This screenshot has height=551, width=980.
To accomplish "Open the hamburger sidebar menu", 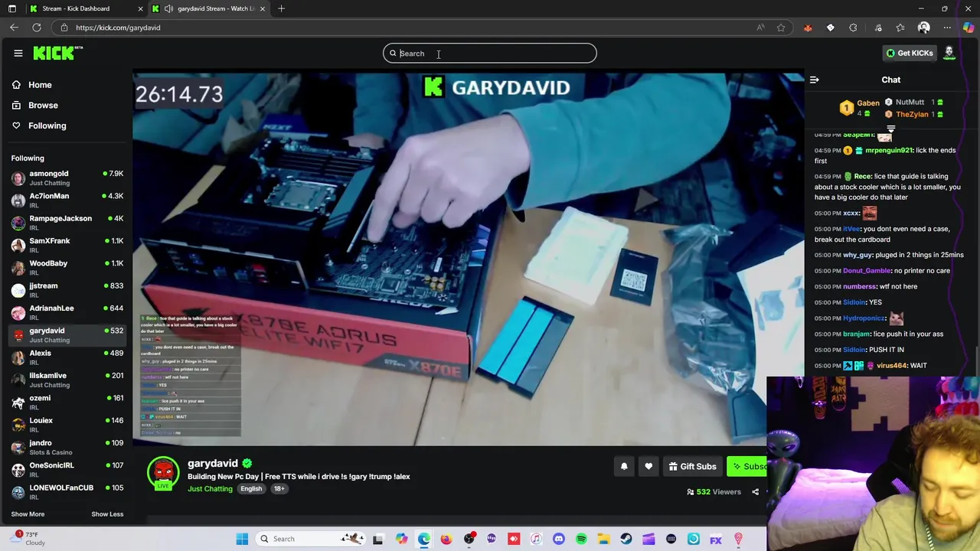I will coord(18,53).
